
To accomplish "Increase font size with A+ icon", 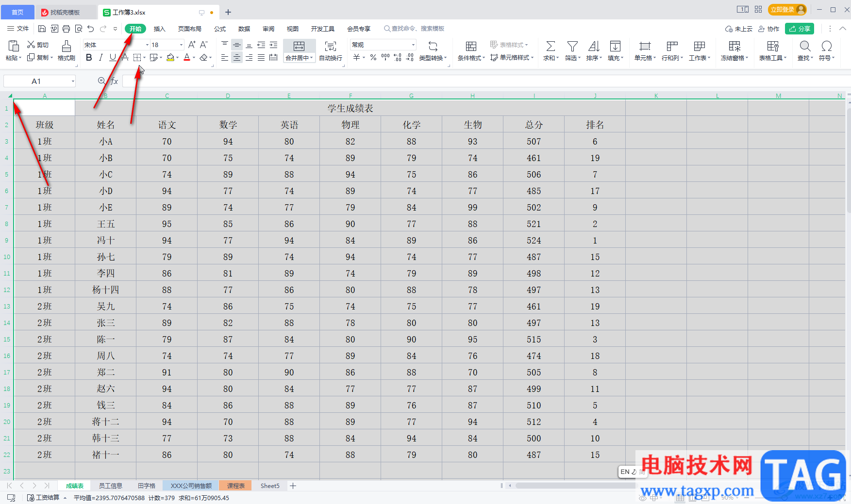I will tap(192, 45).
